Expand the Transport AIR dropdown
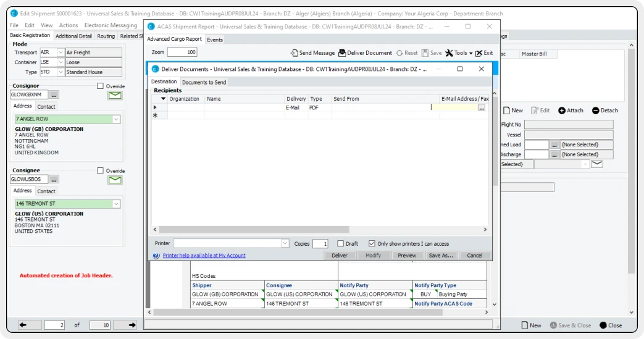 (x=61, y=52)
